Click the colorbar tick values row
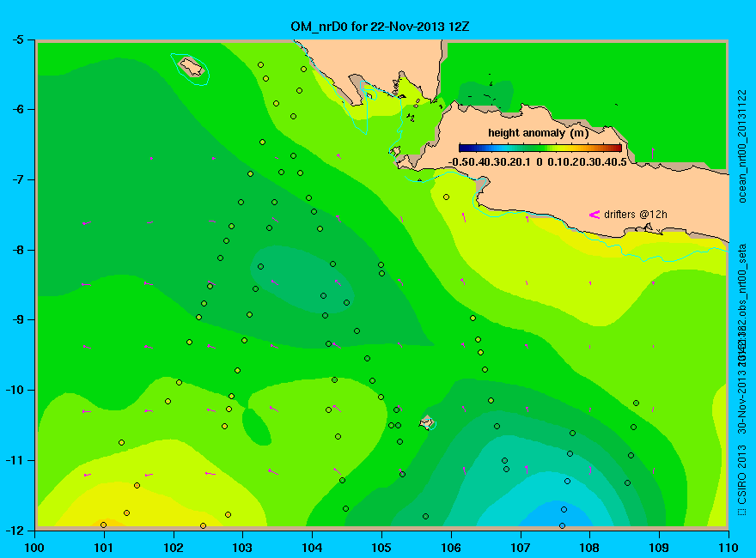 (x=537, y=162)
